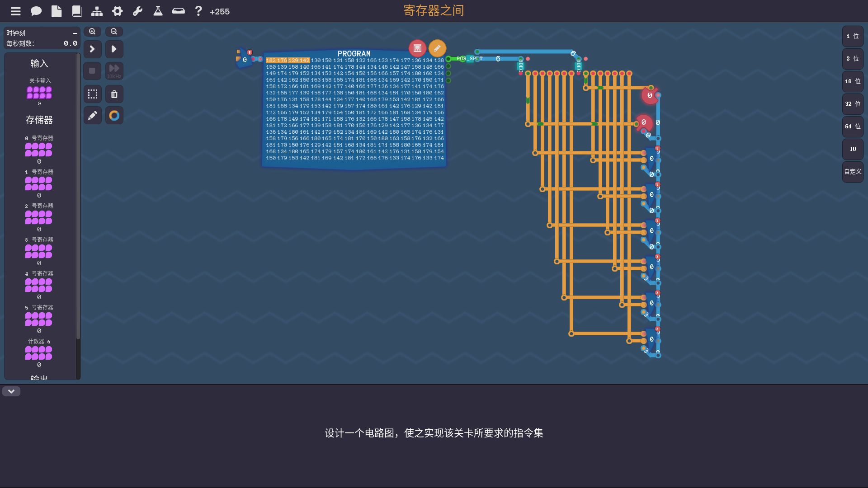Open the speech bubble chat icon
This screenshot has width=868, height=488.
click(36, 11)
